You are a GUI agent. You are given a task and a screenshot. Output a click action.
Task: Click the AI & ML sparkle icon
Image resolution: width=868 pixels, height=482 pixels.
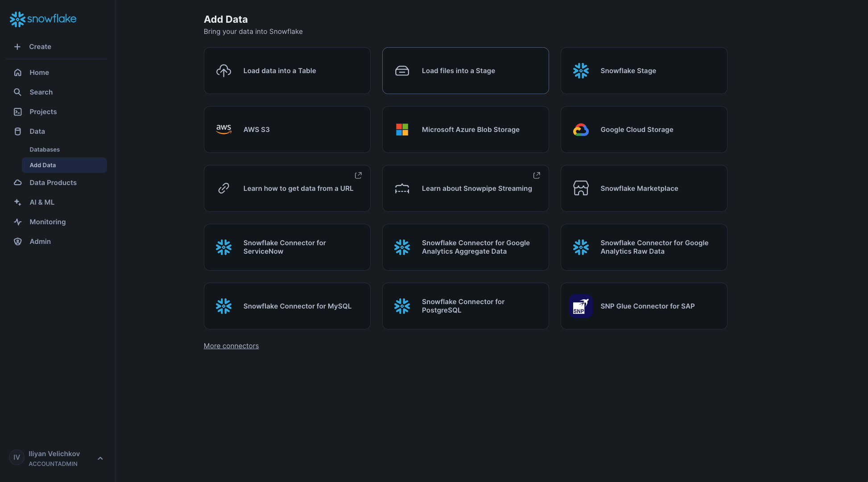pos(18,202)
